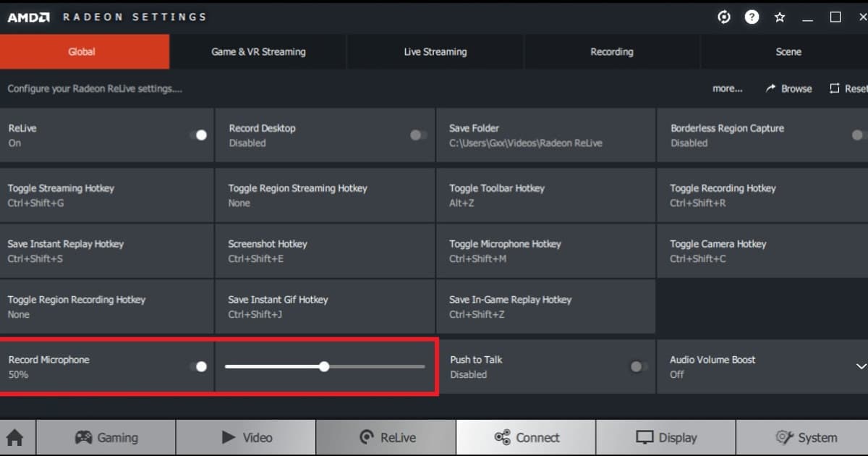Open the Connect section
The image size is (868, 456).
tap(526, 438)
